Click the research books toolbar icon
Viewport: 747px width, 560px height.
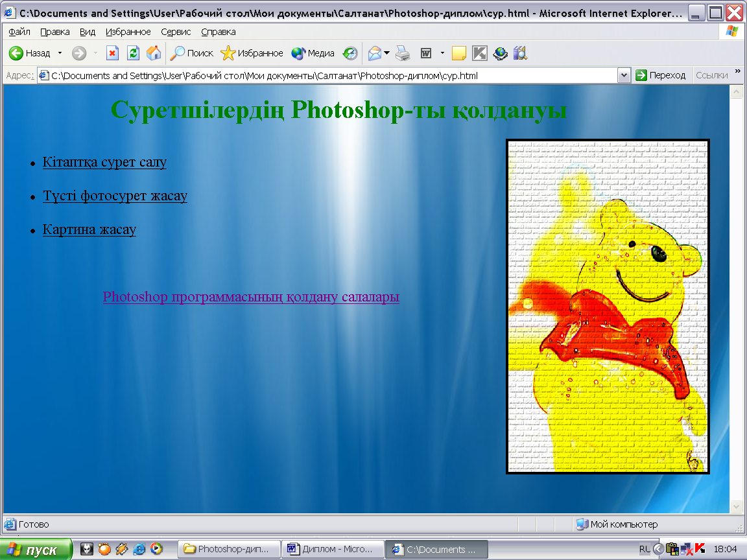click(x=520, y=53)
